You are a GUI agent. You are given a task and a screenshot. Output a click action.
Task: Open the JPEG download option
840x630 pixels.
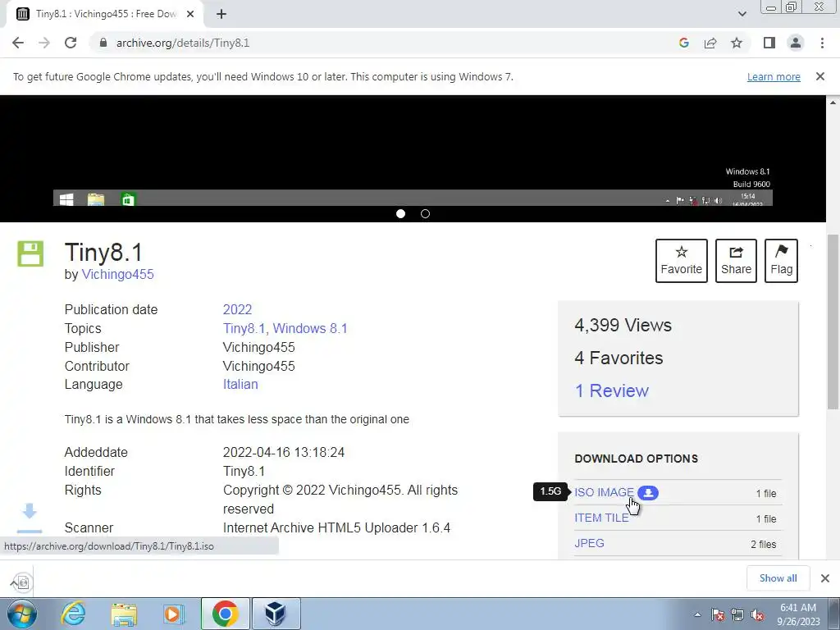[589, 543]
